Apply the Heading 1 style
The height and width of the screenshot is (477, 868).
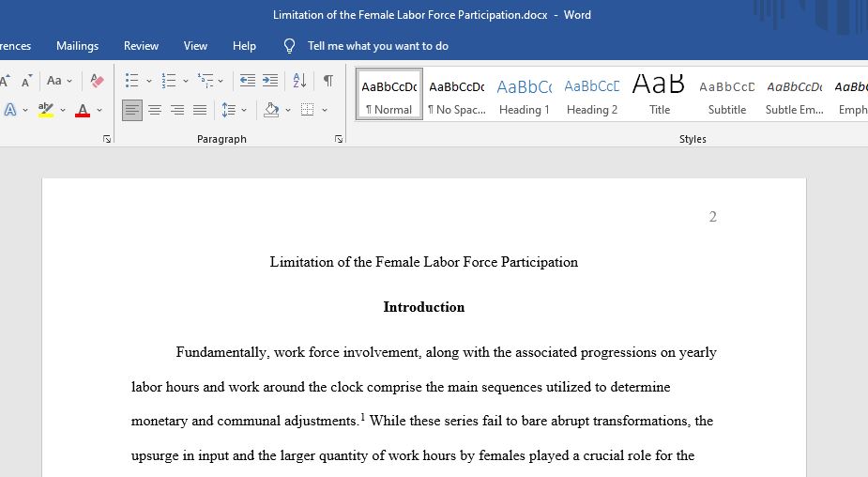coord(525,94)
